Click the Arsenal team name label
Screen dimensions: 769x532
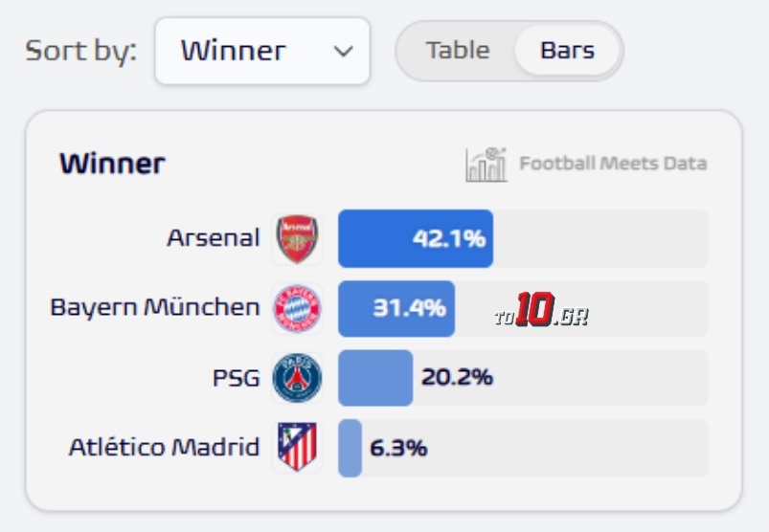(x=213, y=238)
